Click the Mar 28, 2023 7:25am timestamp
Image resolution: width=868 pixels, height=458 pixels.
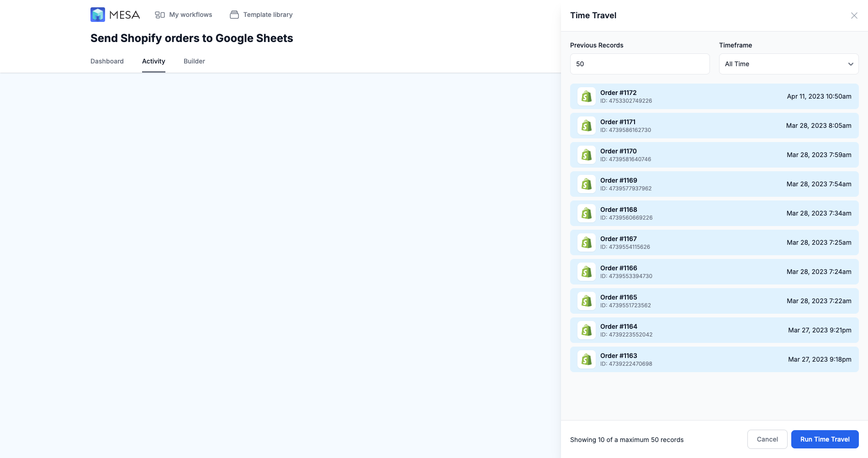(x=819, y=242)
